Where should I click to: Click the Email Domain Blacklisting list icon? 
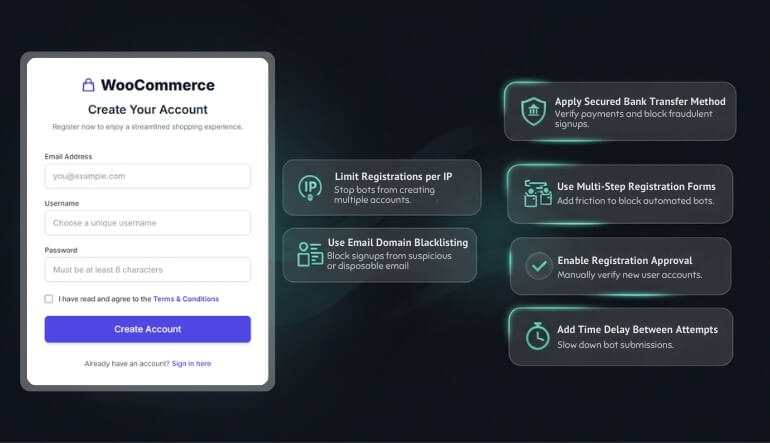point(310,254)
